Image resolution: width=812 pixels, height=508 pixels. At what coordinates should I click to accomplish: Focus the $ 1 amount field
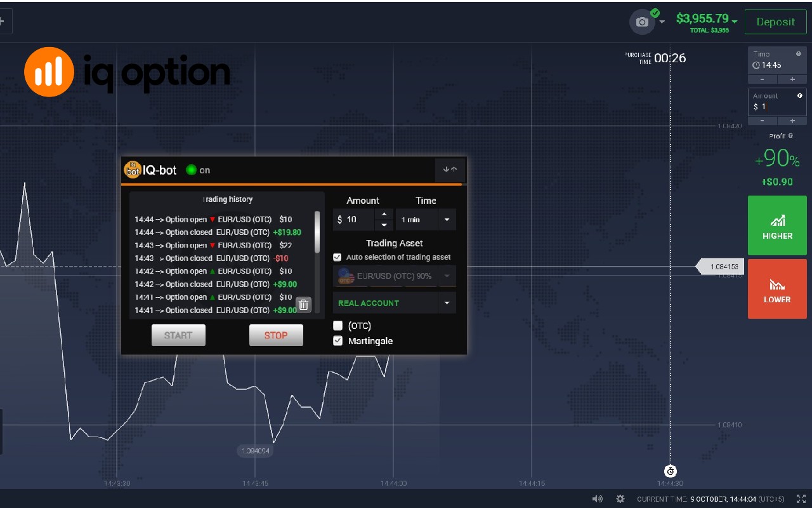pyautogui.click(x=777, y=107)
